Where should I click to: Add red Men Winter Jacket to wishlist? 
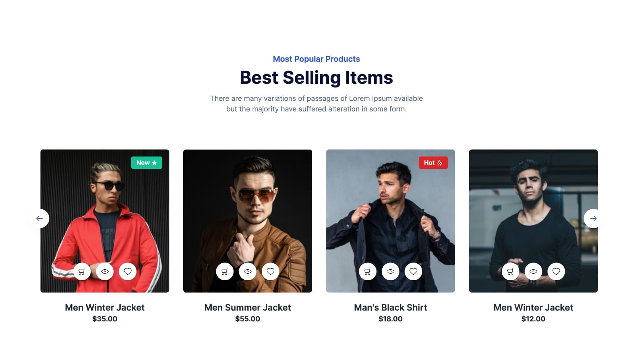click(x=128, y=271)
